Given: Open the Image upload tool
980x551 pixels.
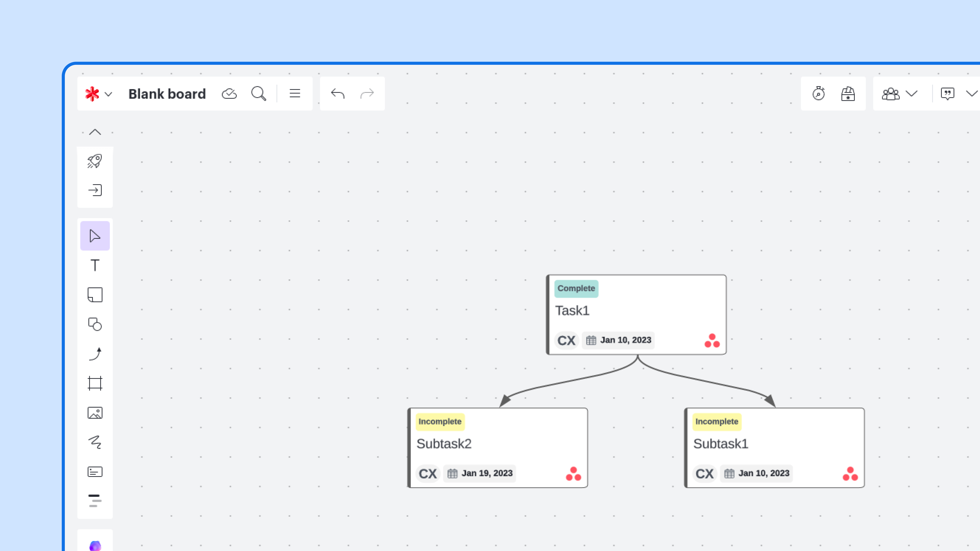Looking at the screenshot, I should (95, 413).
